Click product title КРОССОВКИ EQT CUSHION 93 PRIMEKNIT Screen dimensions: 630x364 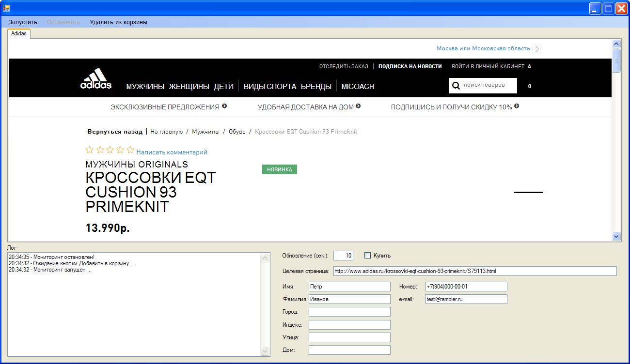pos(151,192)
